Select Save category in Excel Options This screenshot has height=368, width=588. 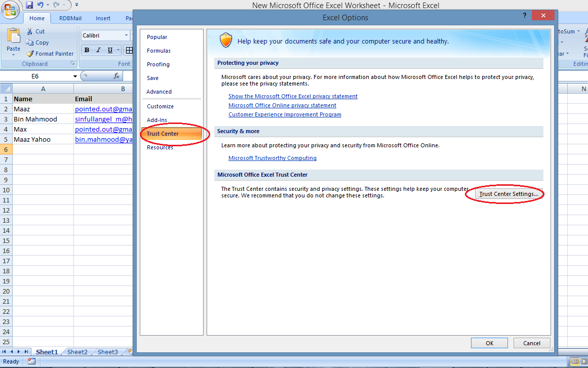tap(172, 78)
